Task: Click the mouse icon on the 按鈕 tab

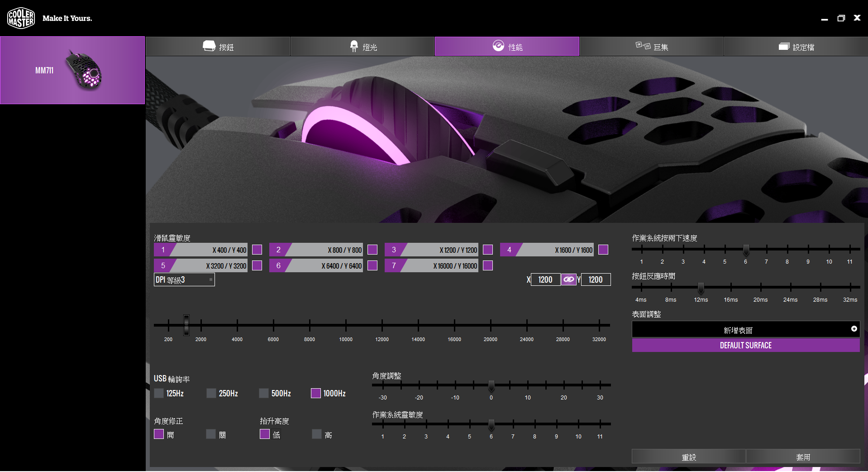Action: pyautogui.click(x=209, y=46)
